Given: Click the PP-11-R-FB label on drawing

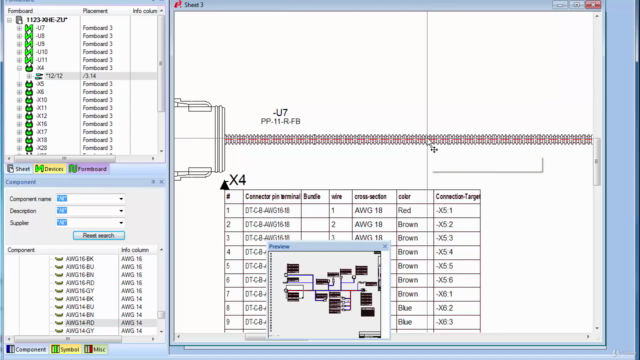Looking at the screenshot, I should (x=280, y=122).
